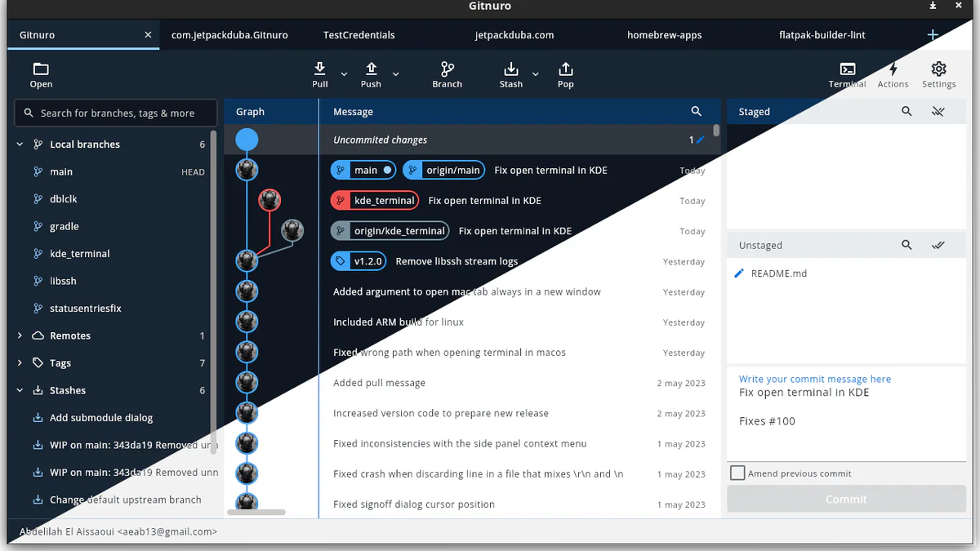Click the Commit button
Screen dimensions: 980x551
tap(846, 499)
